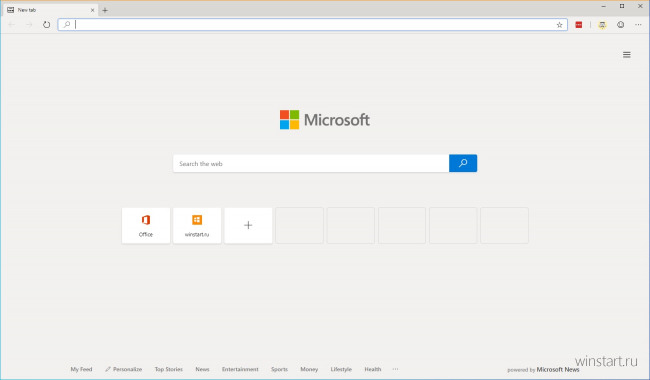
Task: Open Entertainment feed category
Action: click(x=240, y=369)
